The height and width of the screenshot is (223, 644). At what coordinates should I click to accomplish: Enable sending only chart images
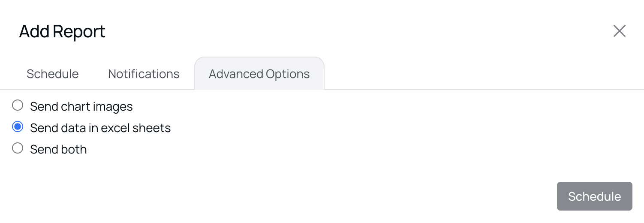18,105
